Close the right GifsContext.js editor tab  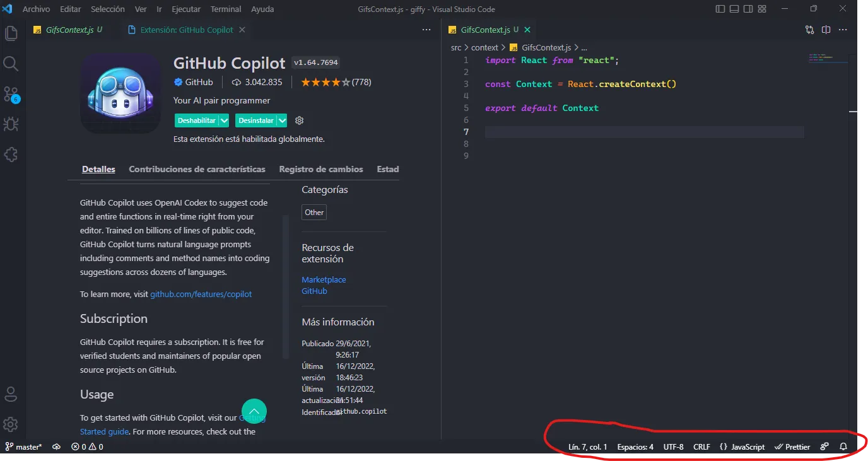coord(527,30)
